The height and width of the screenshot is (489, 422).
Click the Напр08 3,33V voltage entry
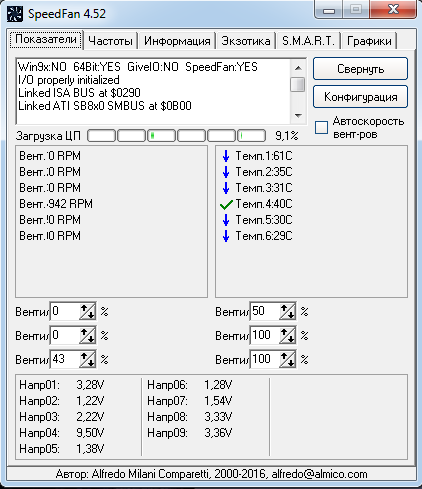(190, 417)
